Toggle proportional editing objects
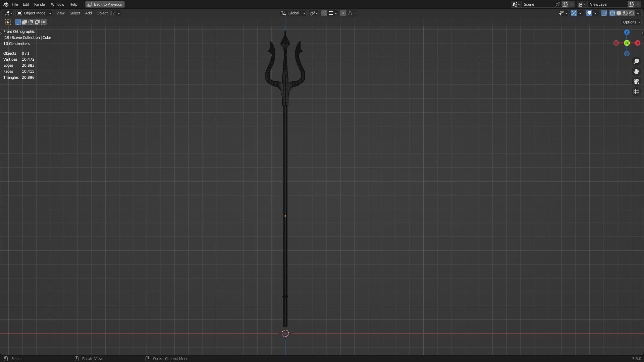Viewport: 644px width, 362px height. (343, 13)
